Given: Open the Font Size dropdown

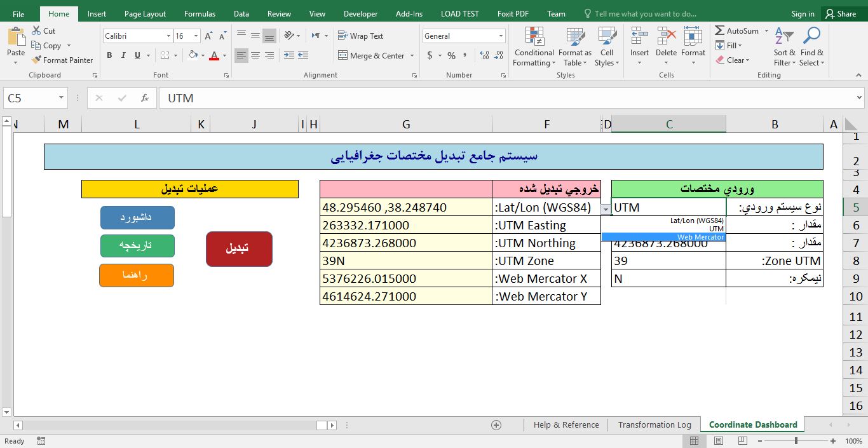Looking at the screenshot, I should [194, 36].
